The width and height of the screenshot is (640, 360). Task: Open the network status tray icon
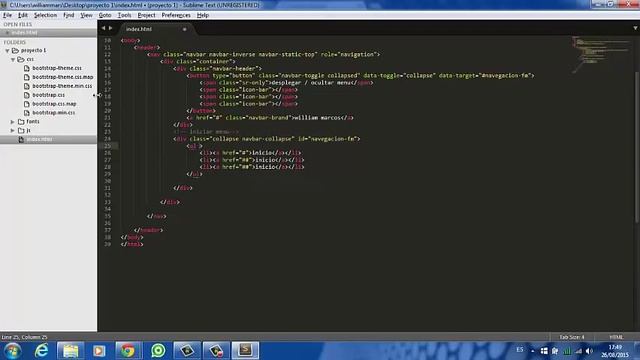[578, 351]
